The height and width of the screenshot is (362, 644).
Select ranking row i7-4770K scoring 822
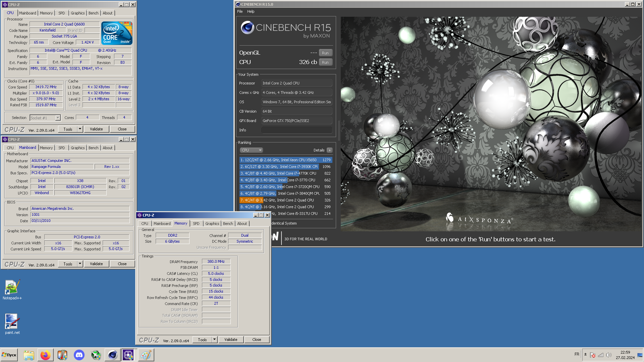[286, 173]
